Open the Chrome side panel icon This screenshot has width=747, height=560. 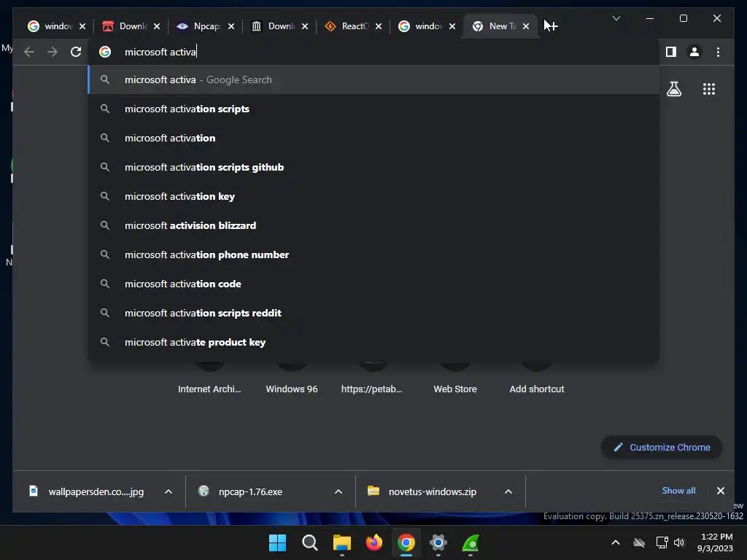pyautogui.click(x=671, y=52)
